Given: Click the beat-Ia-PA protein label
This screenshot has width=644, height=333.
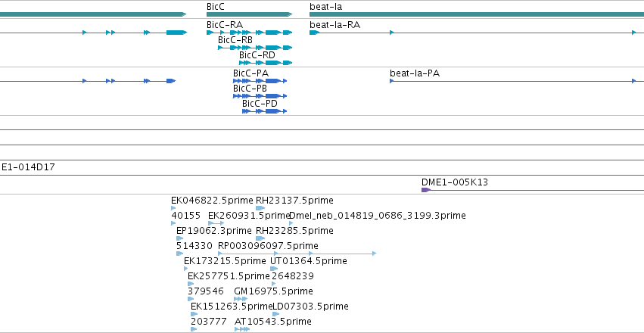Looking at the screenshot, I should tap(415, 73).
